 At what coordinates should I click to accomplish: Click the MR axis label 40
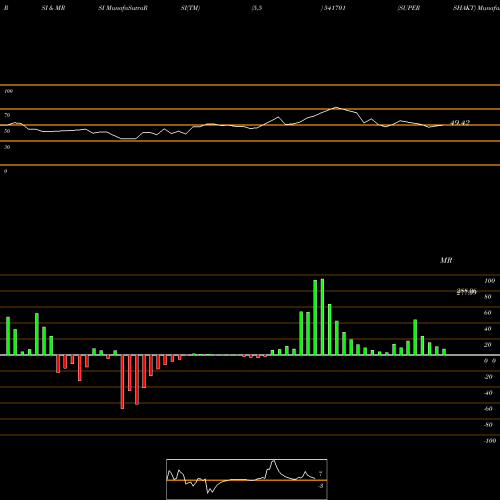[488, 329]
